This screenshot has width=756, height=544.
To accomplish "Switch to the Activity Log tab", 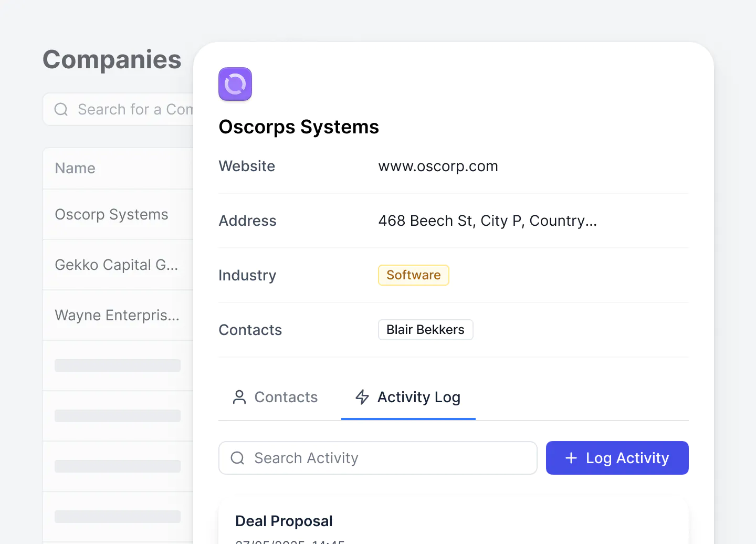I will 418,397.
